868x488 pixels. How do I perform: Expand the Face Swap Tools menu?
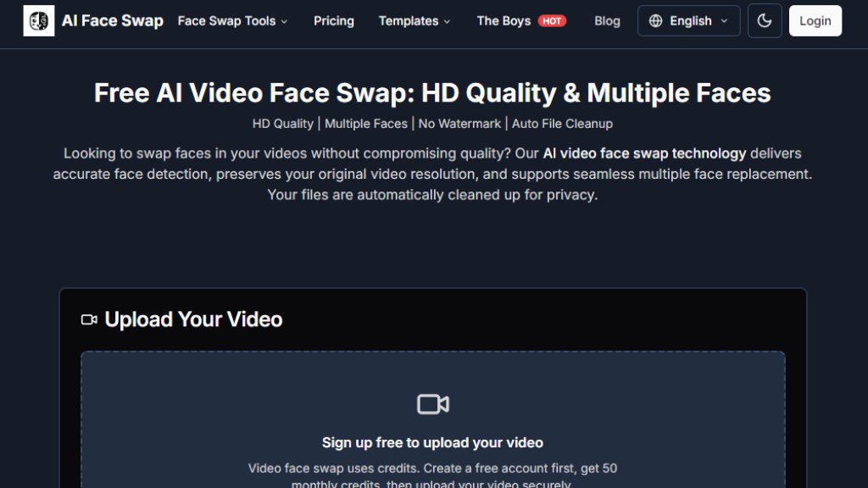tap(232, 21)
